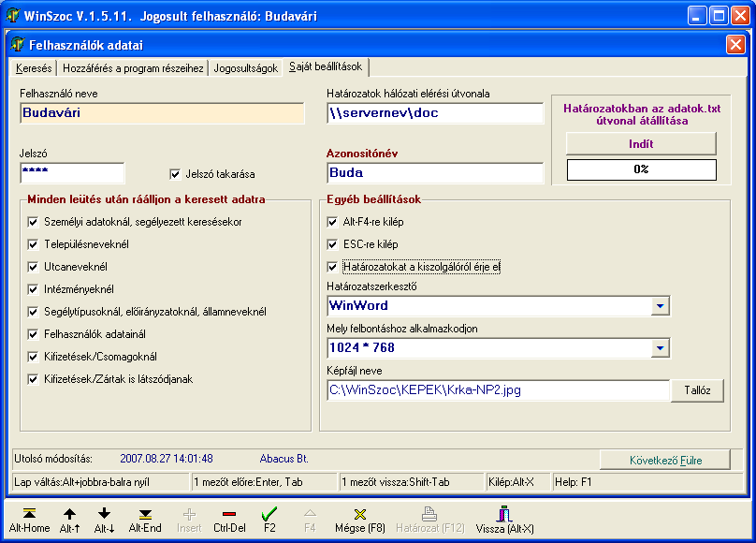Toggle the Utcaneveknél checkbox
This screenshot has width=756, height=543.
click(34, 267)
